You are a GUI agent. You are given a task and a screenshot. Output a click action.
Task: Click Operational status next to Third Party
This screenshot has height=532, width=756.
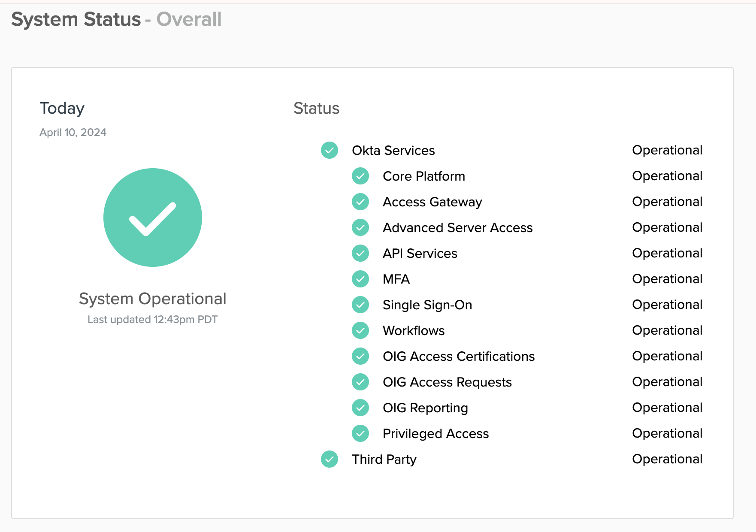pyautogui.click(x=667, y=459)
